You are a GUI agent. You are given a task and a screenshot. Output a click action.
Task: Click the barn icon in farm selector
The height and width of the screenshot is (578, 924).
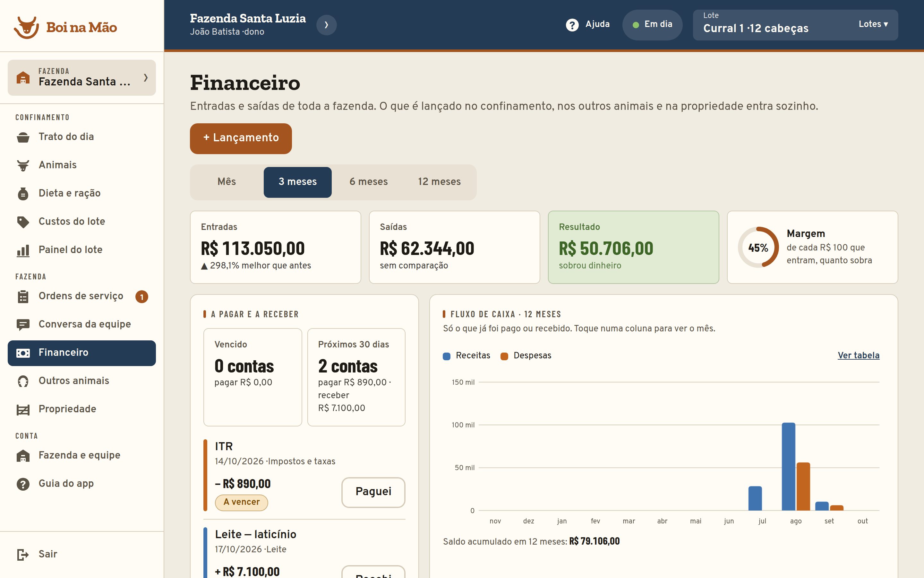point(23,78)
